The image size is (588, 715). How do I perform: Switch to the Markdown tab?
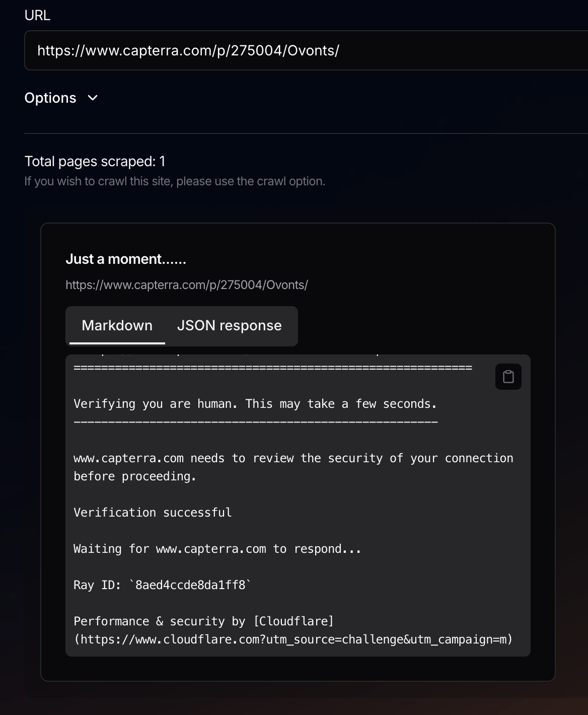[x=117, y=326]
